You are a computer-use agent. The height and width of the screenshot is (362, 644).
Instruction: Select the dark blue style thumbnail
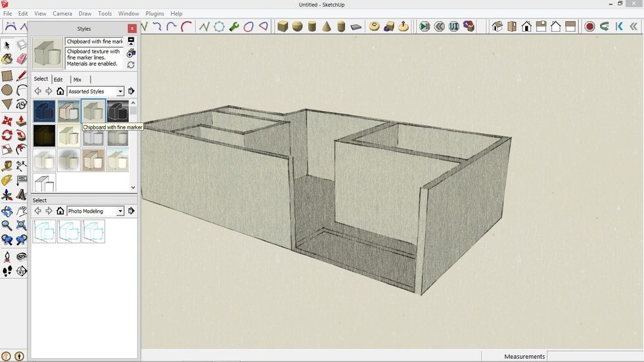pyautogui.click(x=44, y=112)
